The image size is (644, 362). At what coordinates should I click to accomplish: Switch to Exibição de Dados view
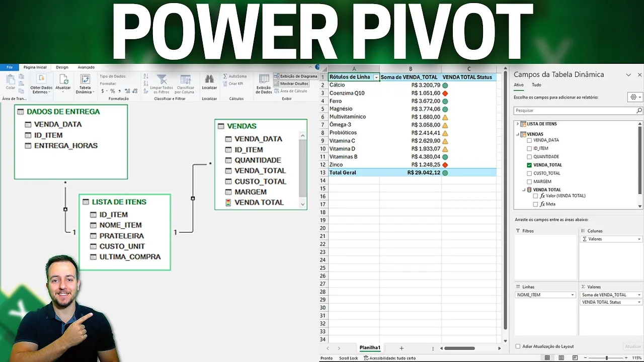(264, 83)
